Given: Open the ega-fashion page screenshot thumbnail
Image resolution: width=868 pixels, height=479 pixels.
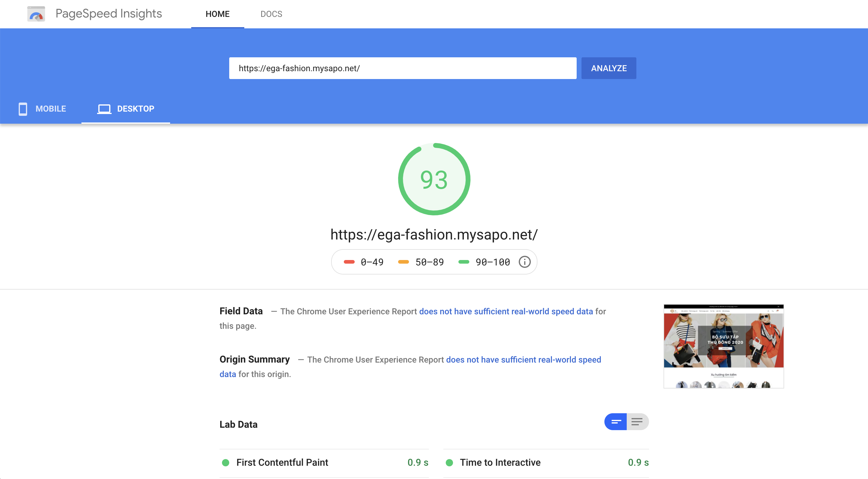Looking at the screenshot, I should [724, 346].
